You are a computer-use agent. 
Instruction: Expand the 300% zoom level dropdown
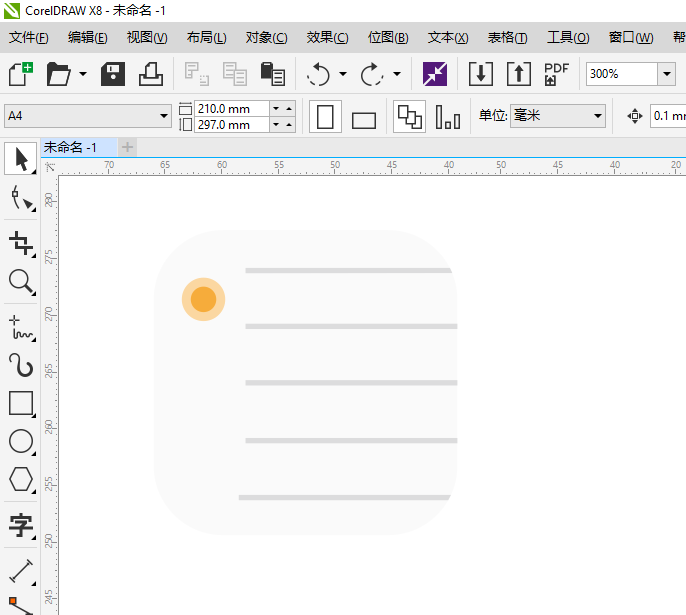666,74
